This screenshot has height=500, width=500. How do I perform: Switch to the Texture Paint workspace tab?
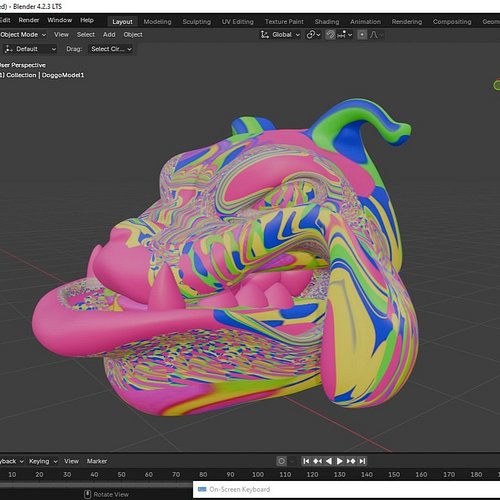click(x=284, y=22)
